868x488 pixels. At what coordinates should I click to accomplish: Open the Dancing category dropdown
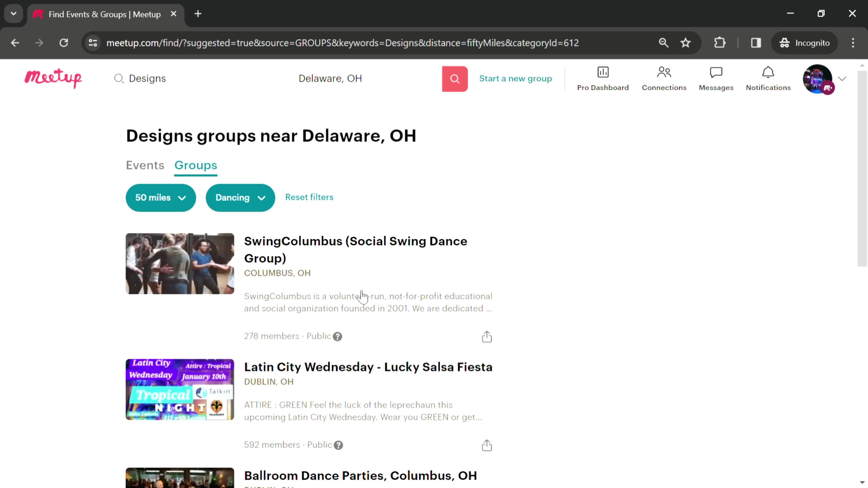click(240, 198)
